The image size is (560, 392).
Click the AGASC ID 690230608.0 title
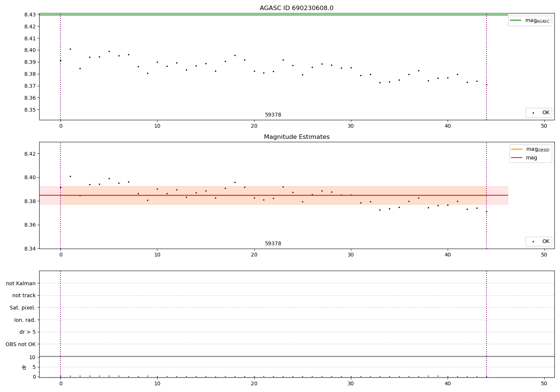[x=296, y=8]
